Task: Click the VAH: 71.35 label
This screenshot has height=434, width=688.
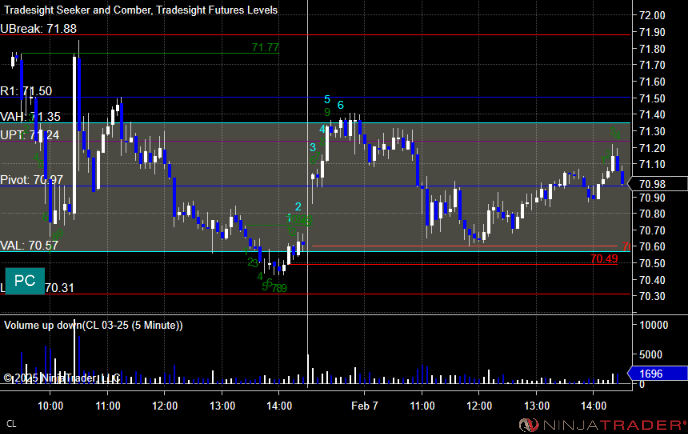Action: pyautogui.click(x=30, y=117)
